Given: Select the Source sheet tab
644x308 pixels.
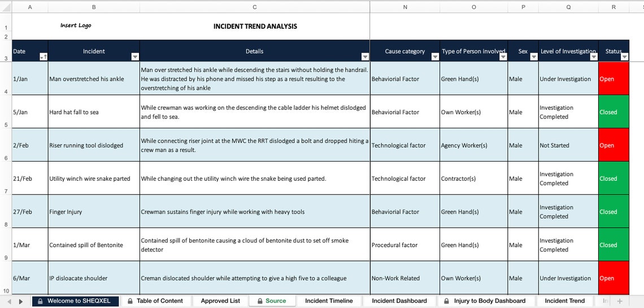Looking at the screenshot, I should coord(272,301).
